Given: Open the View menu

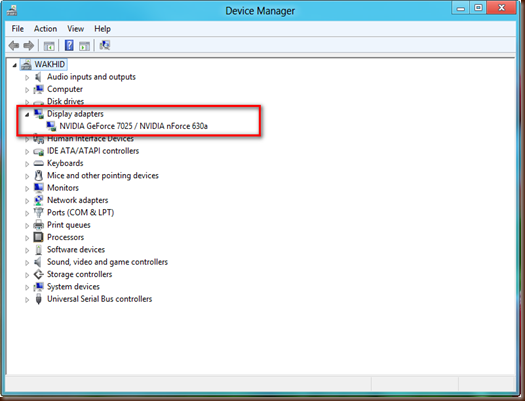Looking at the screenshot, I should click(x=75, y=29).
